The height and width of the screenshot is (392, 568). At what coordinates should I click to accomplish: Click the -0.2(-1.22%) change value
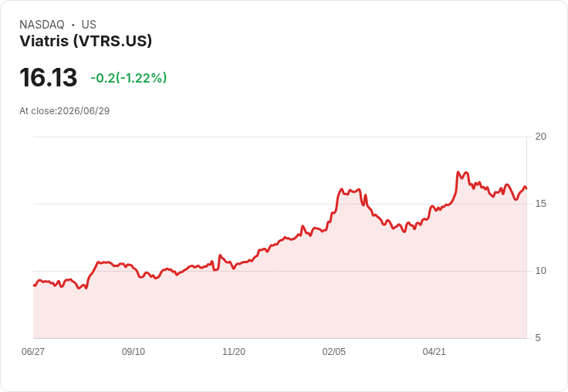coord(129,78)
